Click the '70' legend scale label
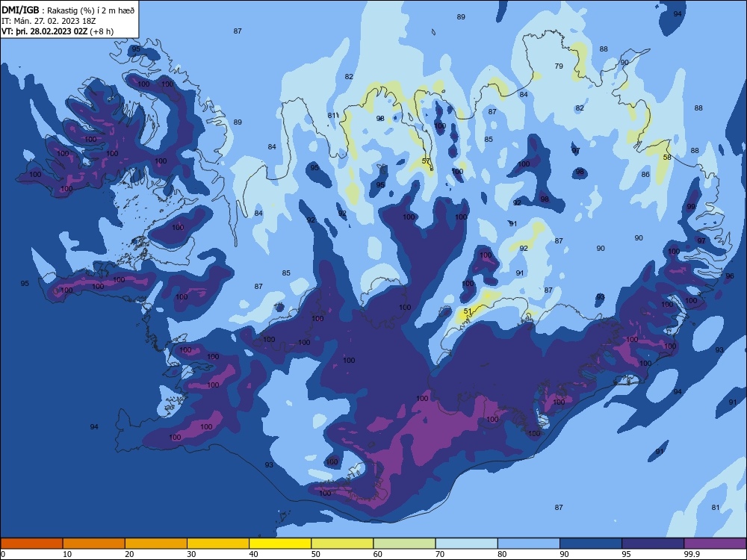This screenshot has height=560, width=747. tap(440, 554)
